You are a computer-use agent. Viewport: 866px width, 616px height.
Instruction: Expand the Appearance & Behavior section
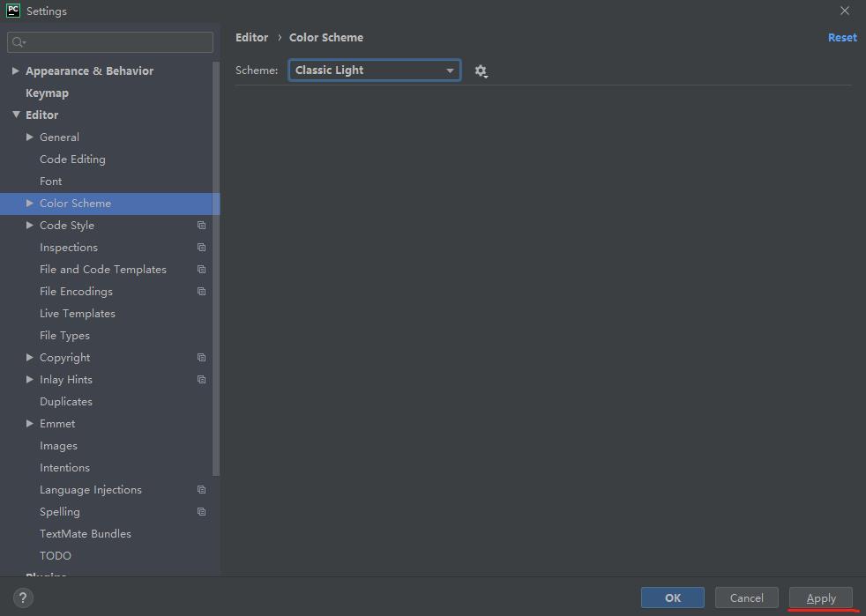[16, 71]
